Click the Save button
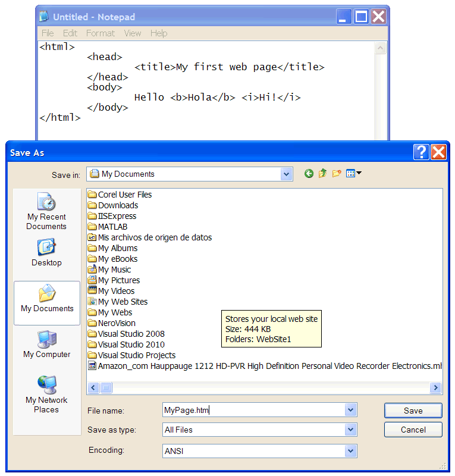Screen dimensions: 455x476 click(x=413, y=411)
